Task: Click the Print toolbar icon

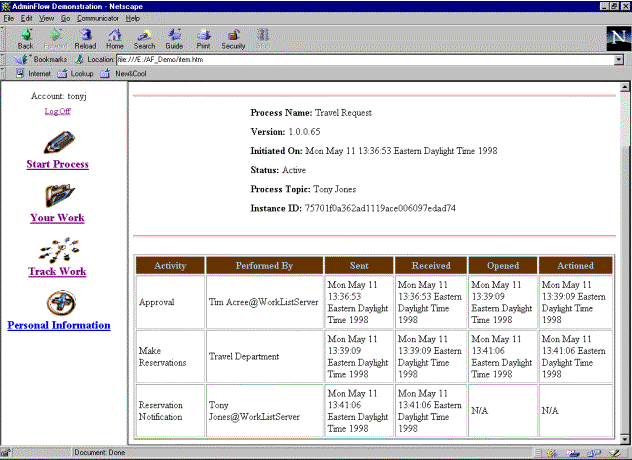Action: 203,38
